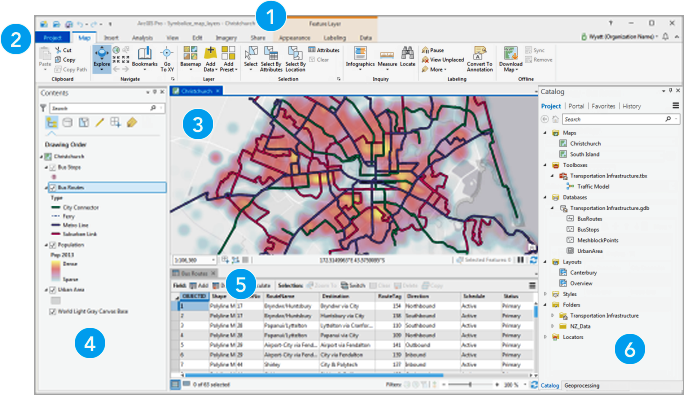Expand the Styles node in Catalog
This screenshot has height=395, width=684.
point(545,294)
